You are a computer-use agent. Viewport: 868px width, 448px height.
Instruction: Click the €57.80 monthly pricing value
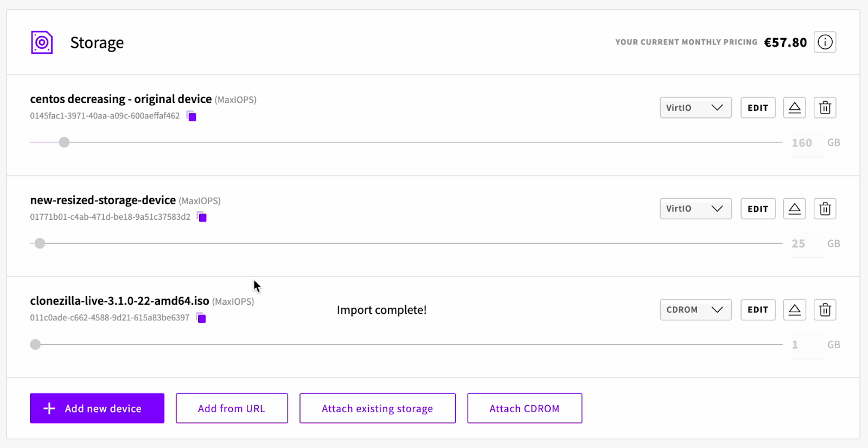click(786, 42)
